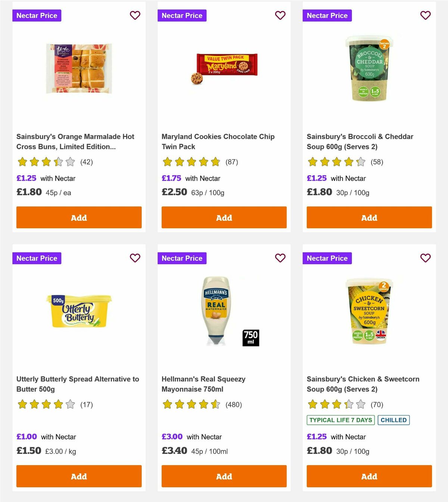Favourite the Utterly Butterly Spread

pyautogui.click(x=135, y=258)
